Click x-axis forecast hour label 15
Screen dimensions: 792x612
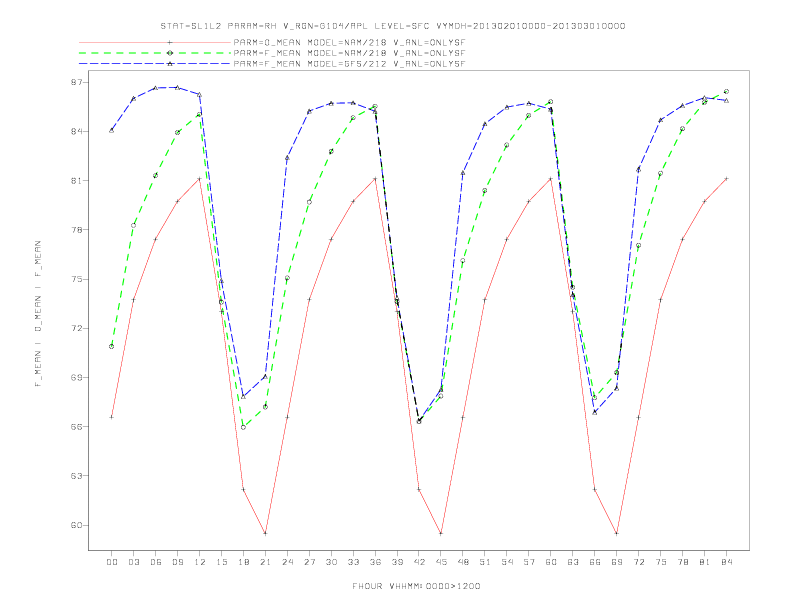tap(221, 562)
